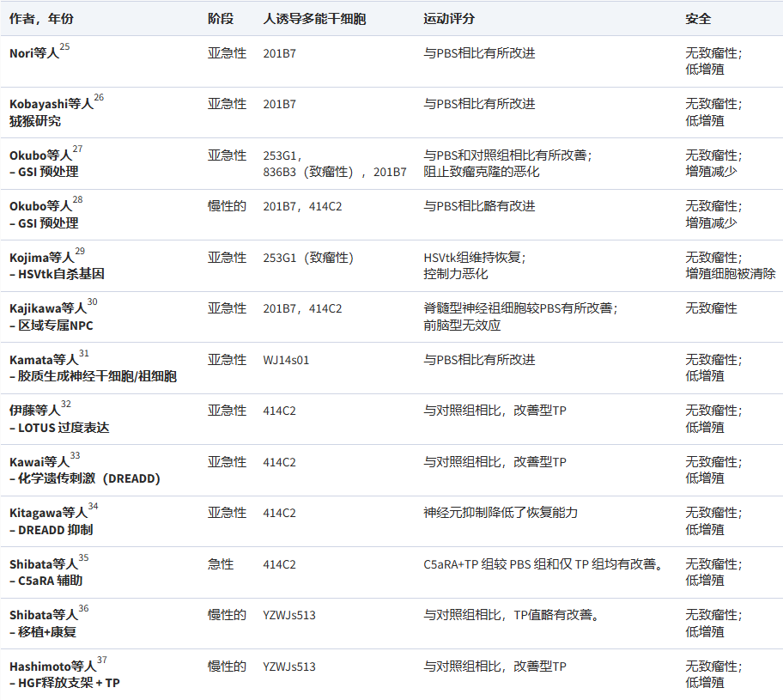This screenshot has height=700, width=783.
Task: Follow citation 34 beside Kitagawa等人
Action: tap(93, 507)
